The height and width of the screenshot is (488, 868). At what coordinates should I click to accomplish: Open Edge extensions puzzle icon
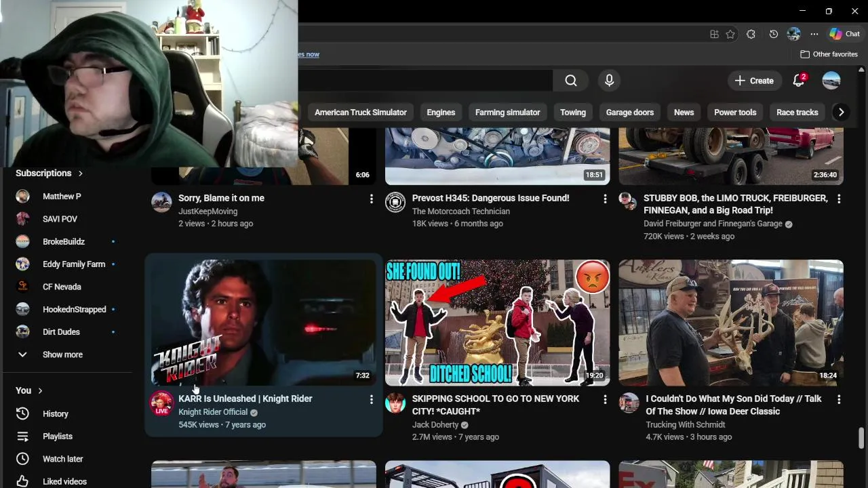point(751,34)
